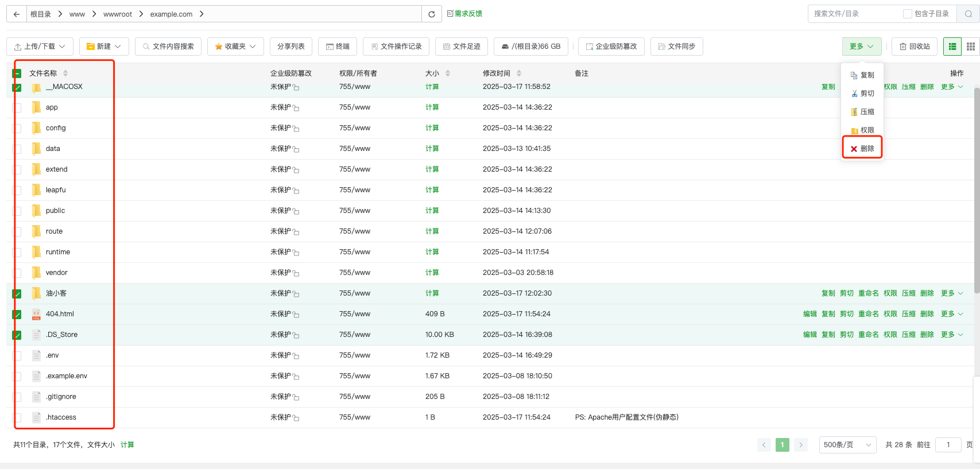Choose 删除 from the 更多 menu
980x469 pixels.
(862, 149)
